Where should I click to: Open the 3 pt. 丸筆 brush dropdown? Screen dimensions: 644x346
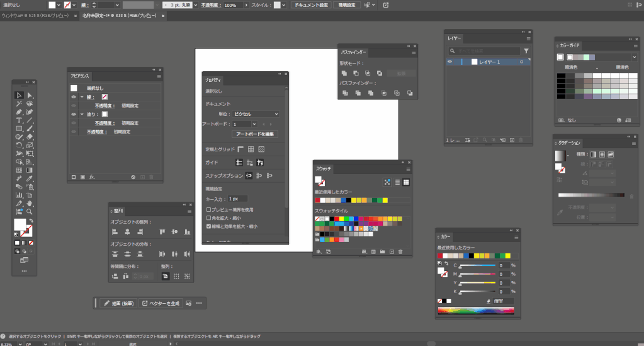pos(195,5)
